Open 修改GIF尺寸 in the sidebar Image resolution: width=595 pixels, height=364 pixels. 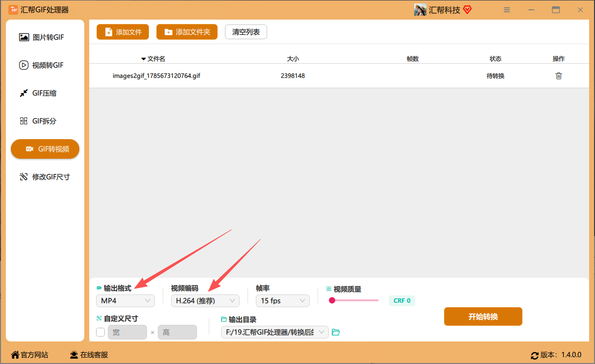pos(45,177)
